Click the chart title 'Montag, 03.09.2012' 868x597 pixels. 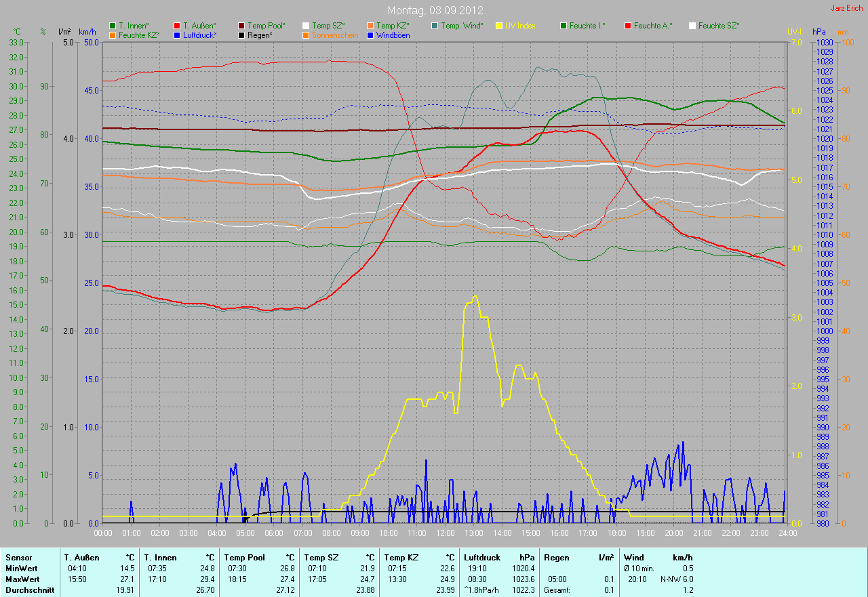tap(435, 11)
